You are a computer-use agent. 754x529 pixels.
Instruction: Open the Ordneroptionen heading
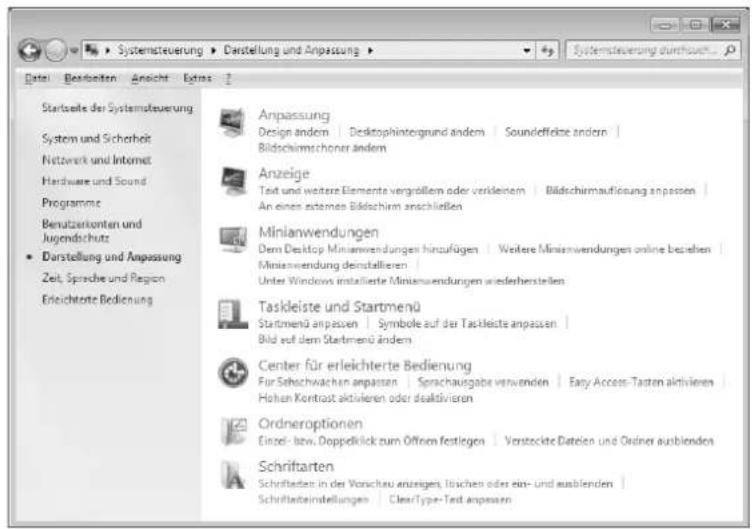pos(310,424)
